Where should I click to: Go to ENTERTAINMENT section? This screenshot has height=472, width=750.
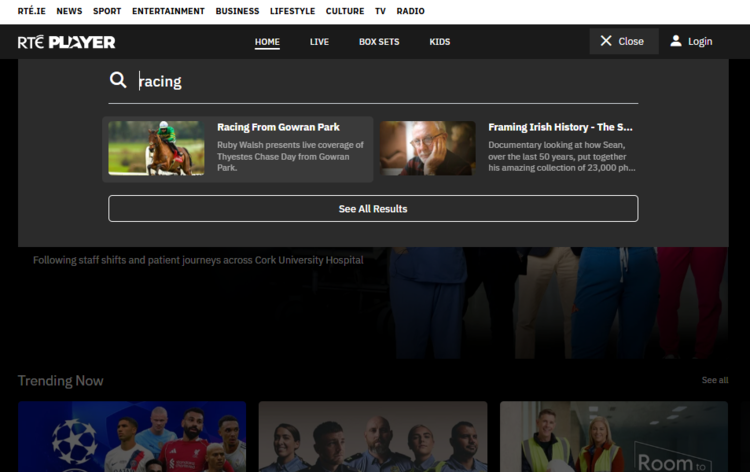click(168, 11)
